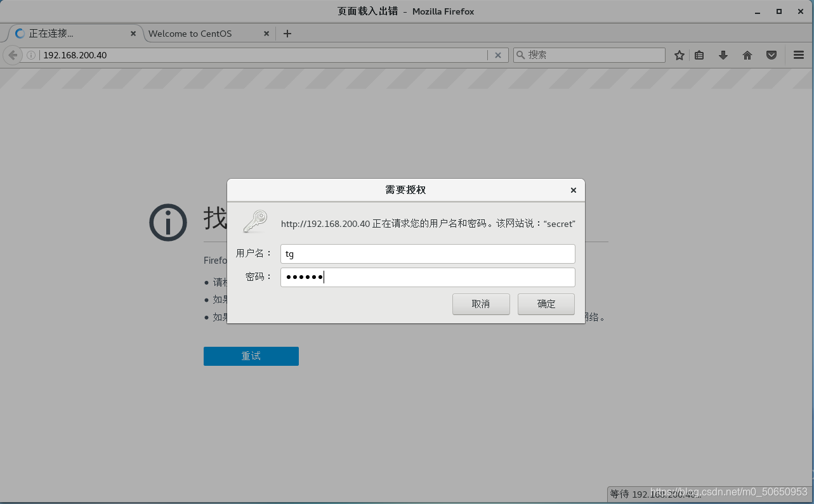Show bookmarks list icon

[x=699, y=55]
